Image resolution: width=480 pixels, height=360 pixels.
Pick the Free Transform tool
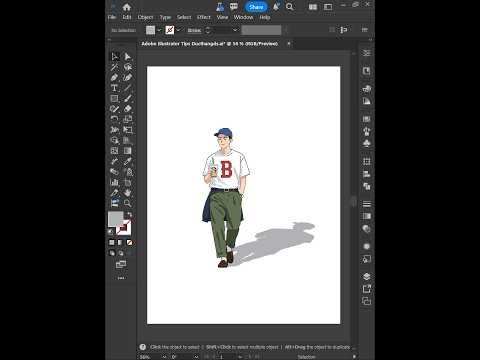[128, 130]
